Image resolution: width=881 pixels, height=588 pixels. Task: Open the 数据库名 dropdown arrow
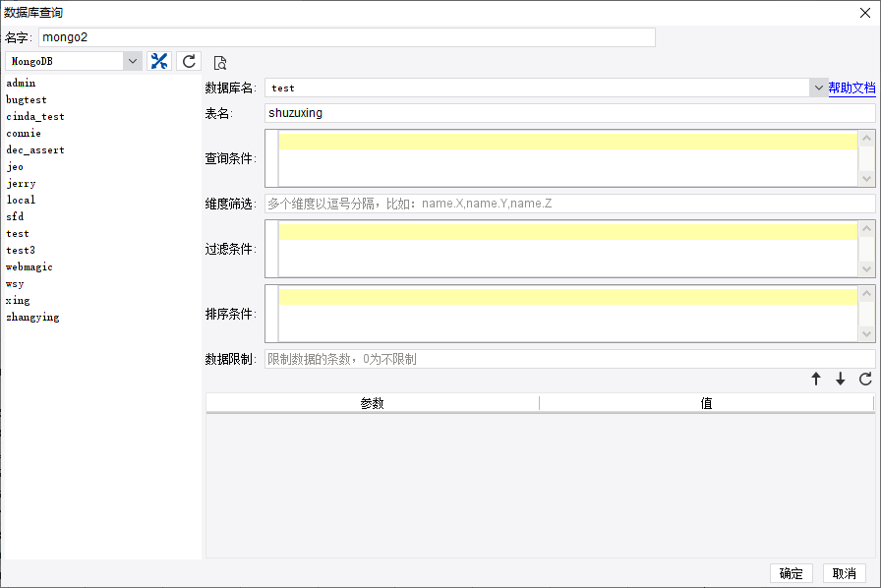point(818,88)
